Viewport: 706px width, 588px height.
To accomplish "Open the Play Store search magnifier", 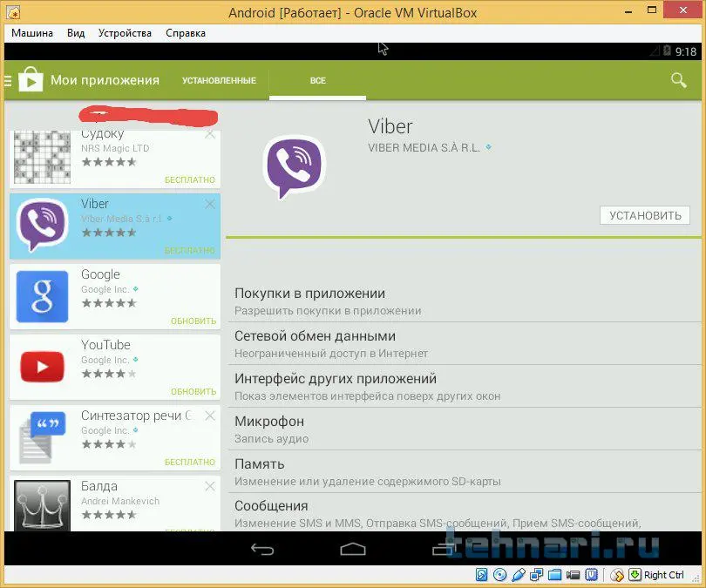I will coord(678,80).
